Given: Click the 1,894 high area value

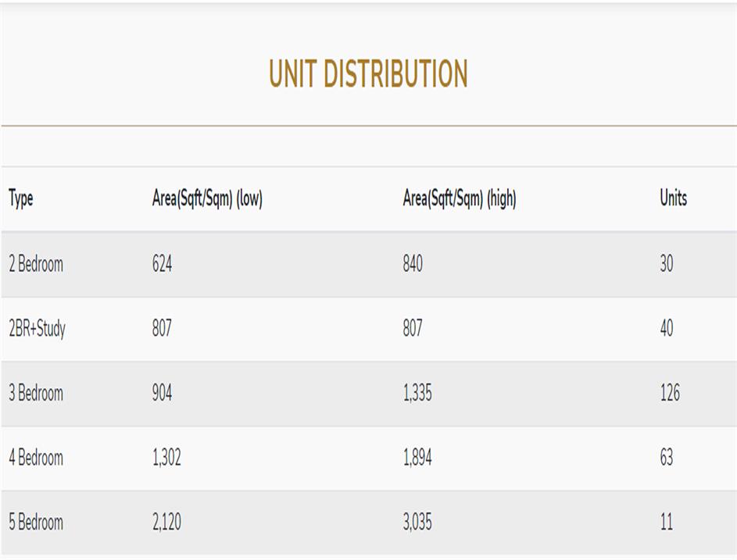Looking at the screenshot, I should tap(417, 457).
